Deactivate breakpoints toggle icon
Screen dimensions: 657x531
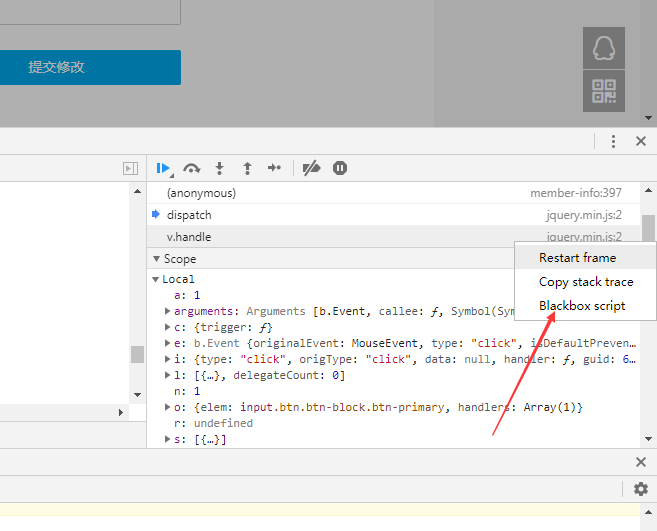(311, 168)
